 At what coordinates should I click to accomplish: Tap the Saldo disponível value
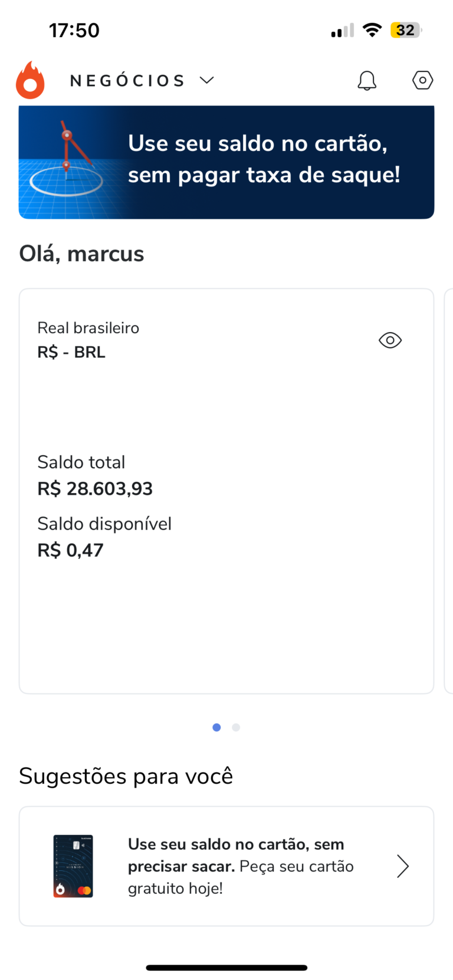click(71, 550)
